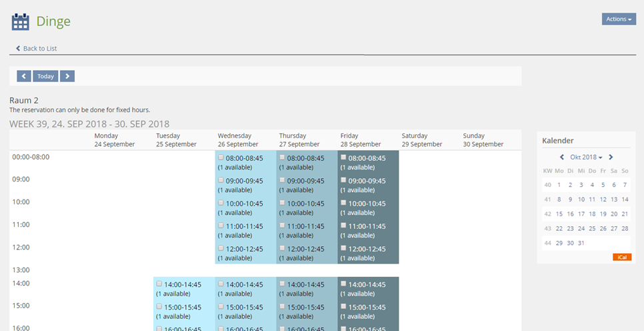Download the iCal feed
Viewport: 644px width, 331px height.
(621, 257)
